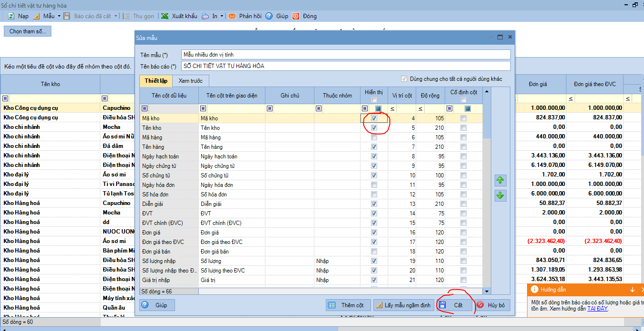Collapse the Hướng dẫn panel arrow

(632, 290)
